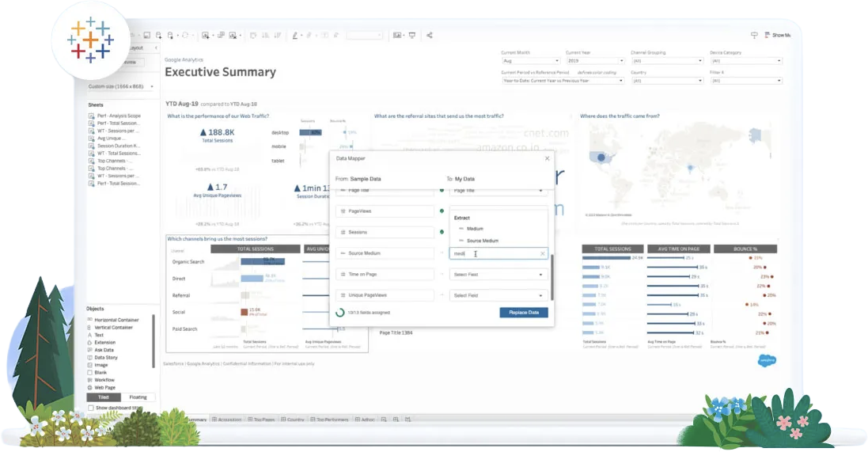This screenshot has width=868, height=452.
Task: Click the new story tab icon at bottom
Action: (408, 420)
